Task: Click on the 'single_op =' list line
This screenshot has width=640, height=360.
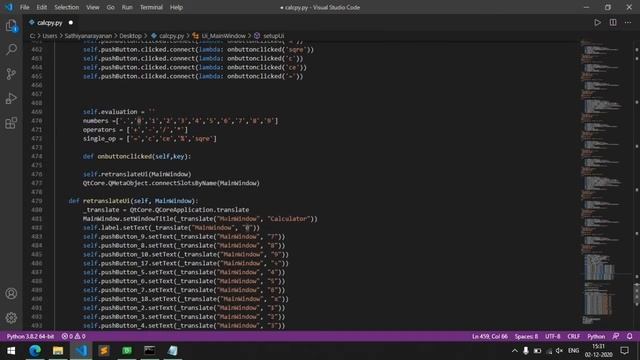Action: click(150, 139)
